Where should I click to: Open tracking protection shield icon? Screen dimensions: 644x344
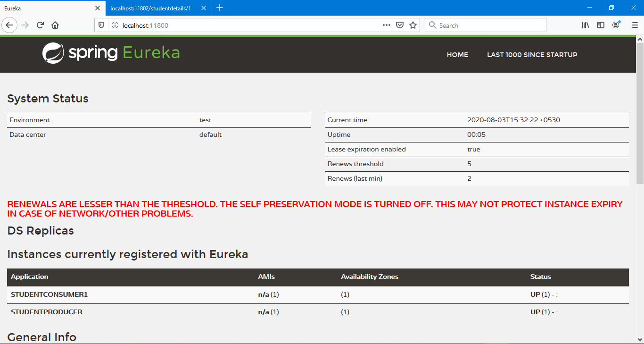101,25
